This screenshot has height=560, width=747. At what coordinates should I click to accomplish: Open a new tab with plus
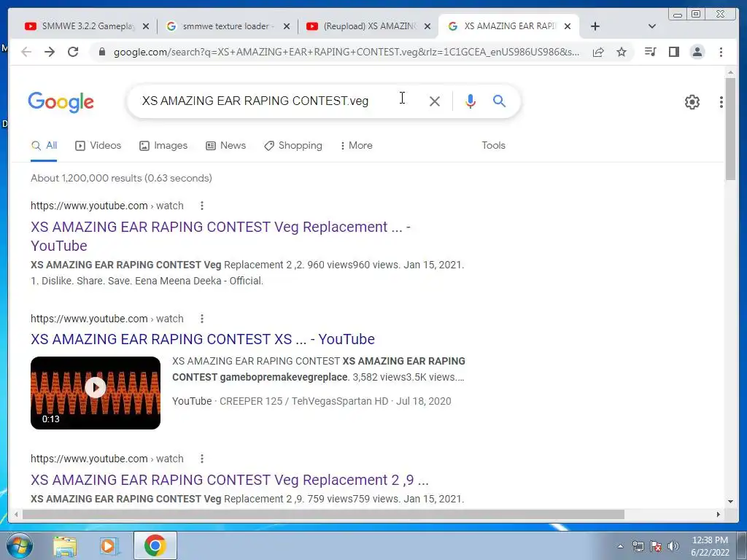point(595,26)
